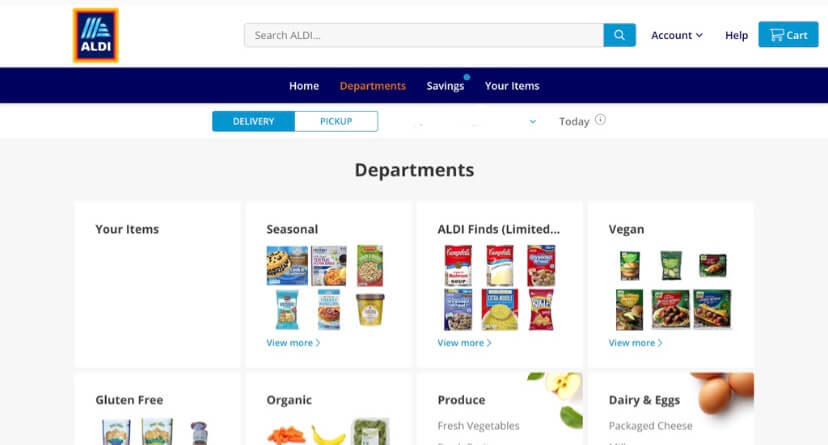The height and width of the screenshot is (445, 828).
Task: Open the address dropdown chevron
Action: tap(533, 121)
